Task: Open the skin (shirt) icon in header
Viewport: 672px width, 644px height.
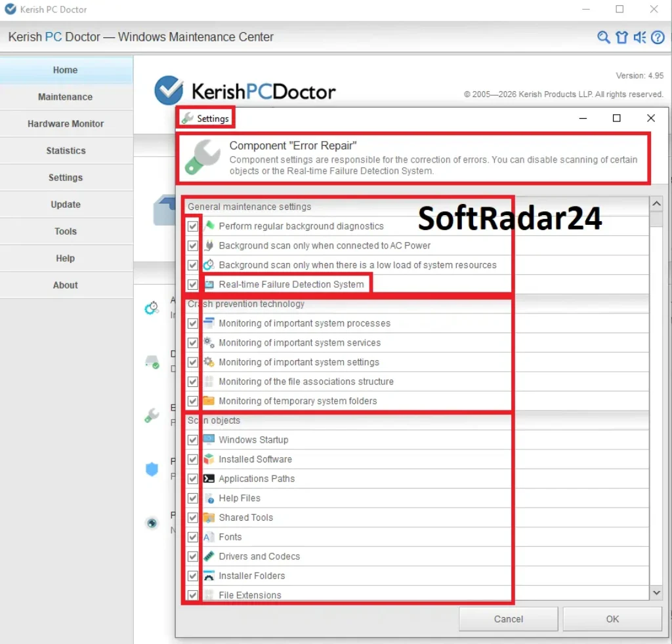Action: click(x=621, y=37)
